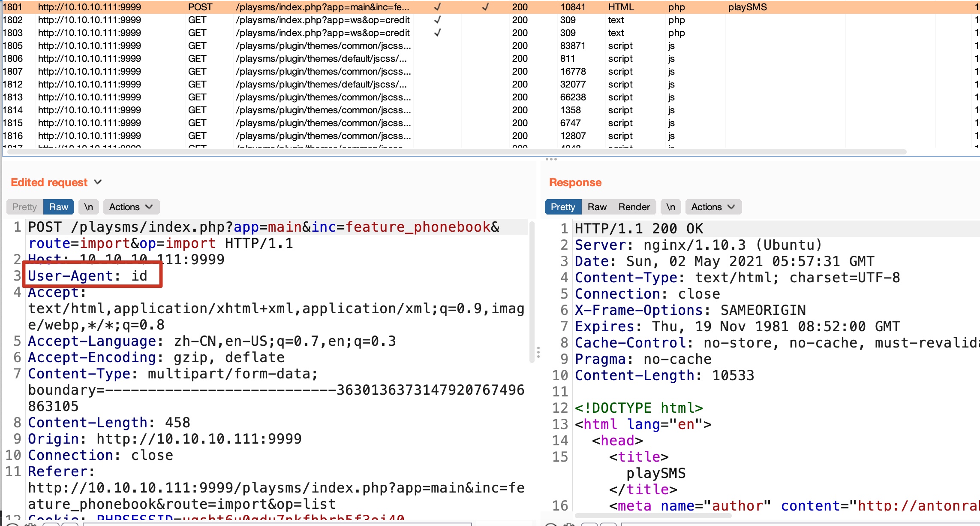Toggle the \n button in Response pane

pyautogui.click(x=670, y=207)
